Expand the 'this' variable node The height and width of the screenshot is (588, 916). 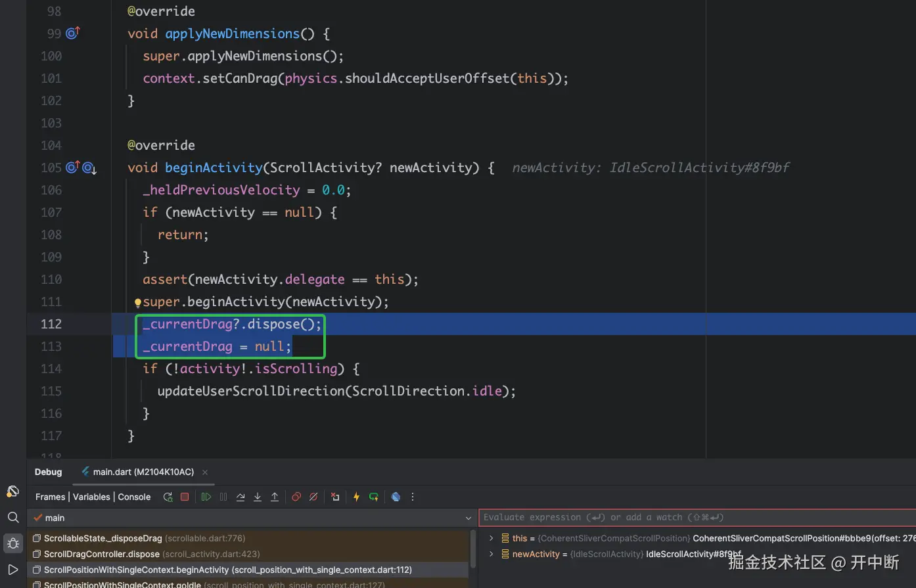tap(491, 538)
